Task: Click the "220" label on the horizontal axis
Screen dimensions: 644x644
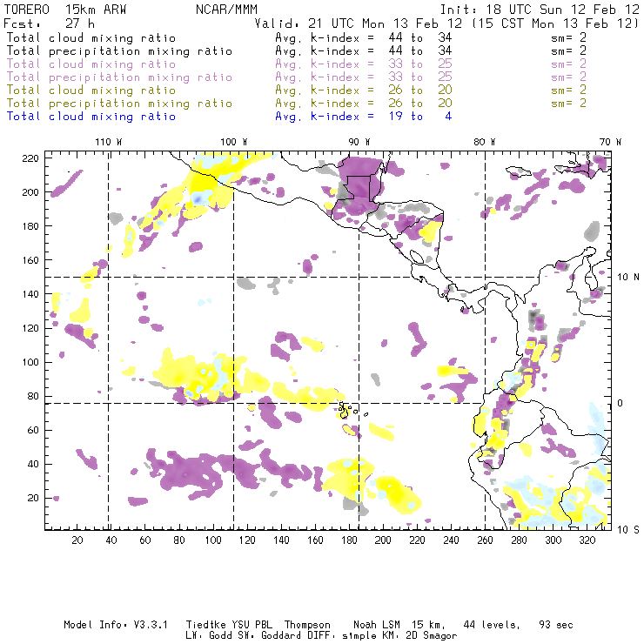Action: 417,540
